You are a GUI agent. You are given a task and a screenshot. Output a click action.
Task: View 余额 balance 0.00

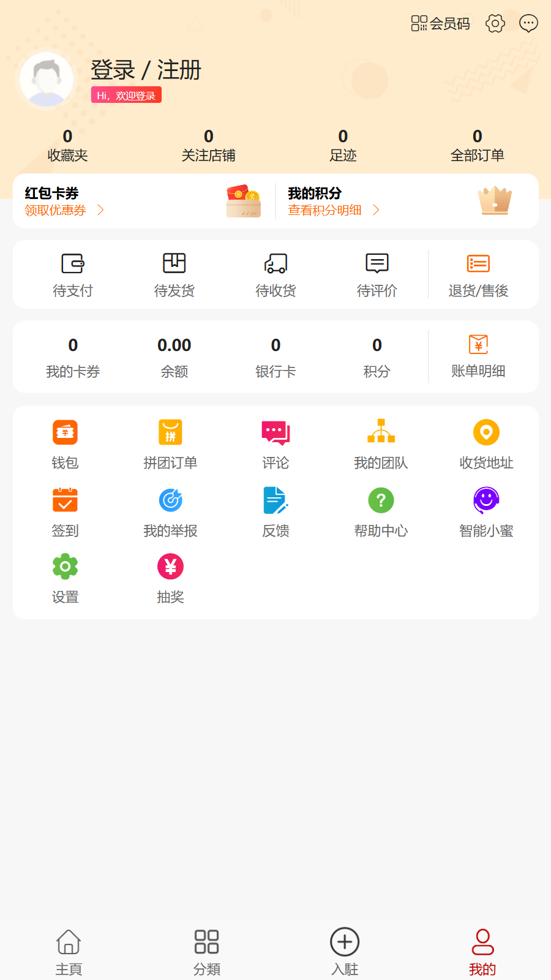(x=174, y=357)
